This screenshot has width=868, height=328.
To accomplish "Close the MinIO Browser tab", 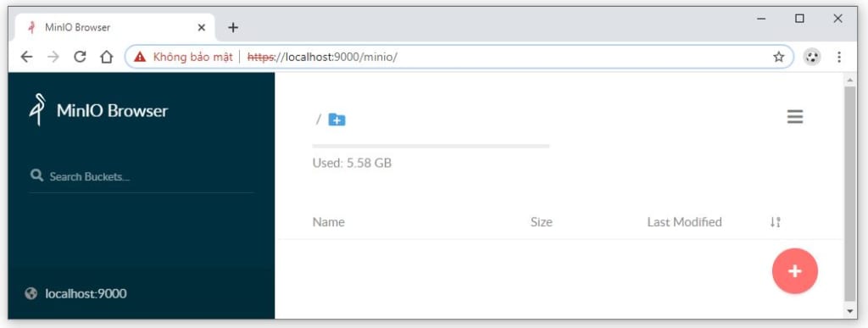I will [x=201, y=27].
